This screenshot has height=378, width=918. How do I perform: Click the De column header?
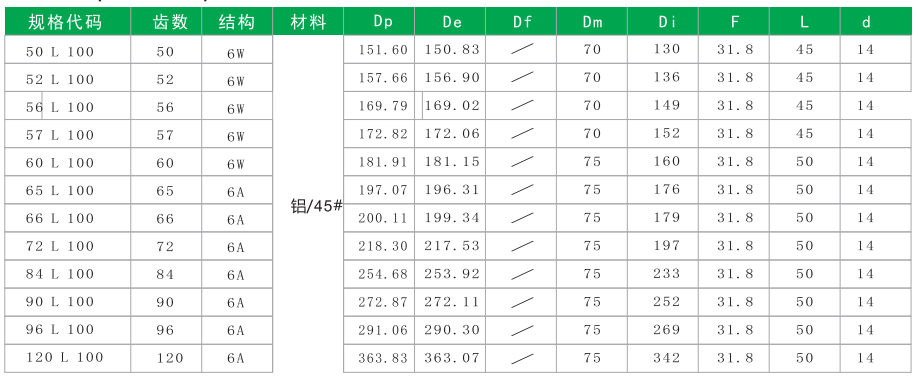coord(450,22)
